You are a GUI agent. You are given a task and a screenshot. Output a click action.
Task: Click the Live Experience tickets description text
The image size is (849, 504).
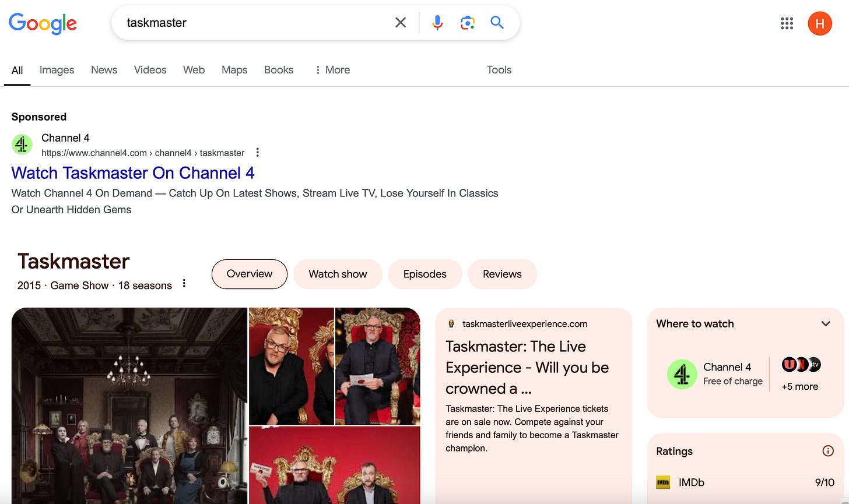coord(532,428)
